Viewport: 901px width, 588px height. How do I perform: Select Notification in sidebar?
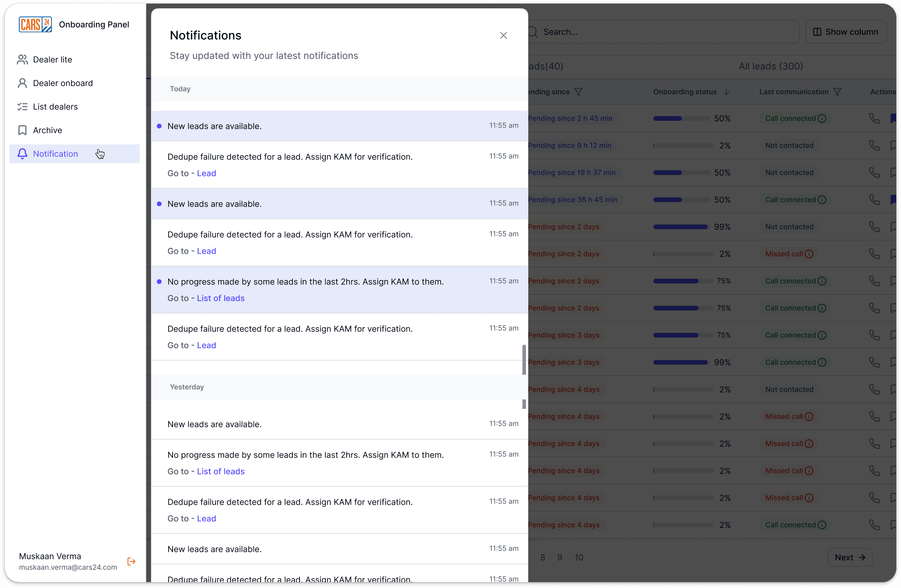click(x=74, y=154)
